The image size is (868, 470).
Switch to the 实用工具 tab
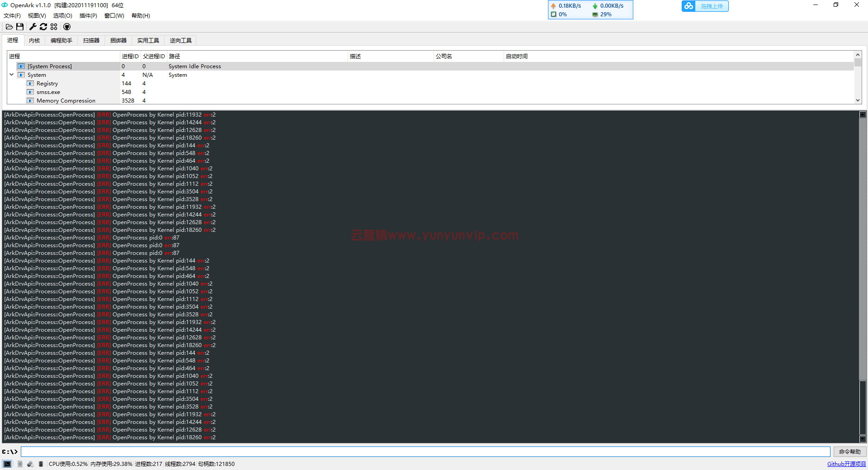tap(148, 41)
